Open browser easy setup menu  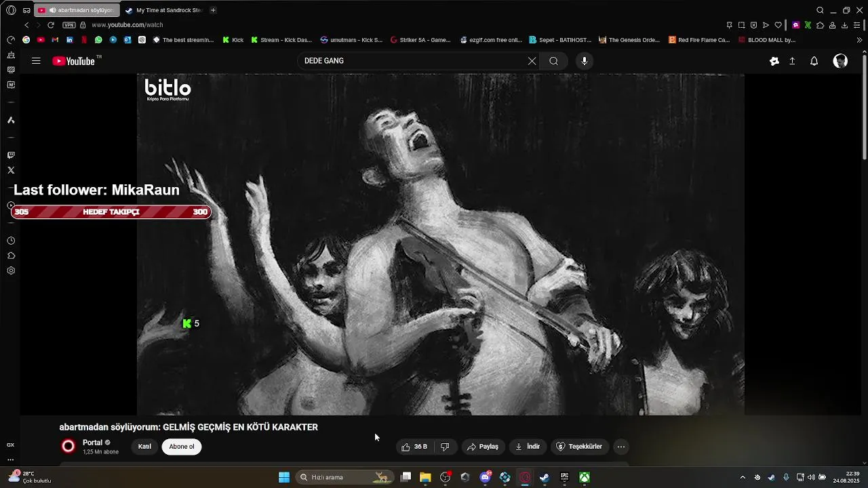(858, 25)
